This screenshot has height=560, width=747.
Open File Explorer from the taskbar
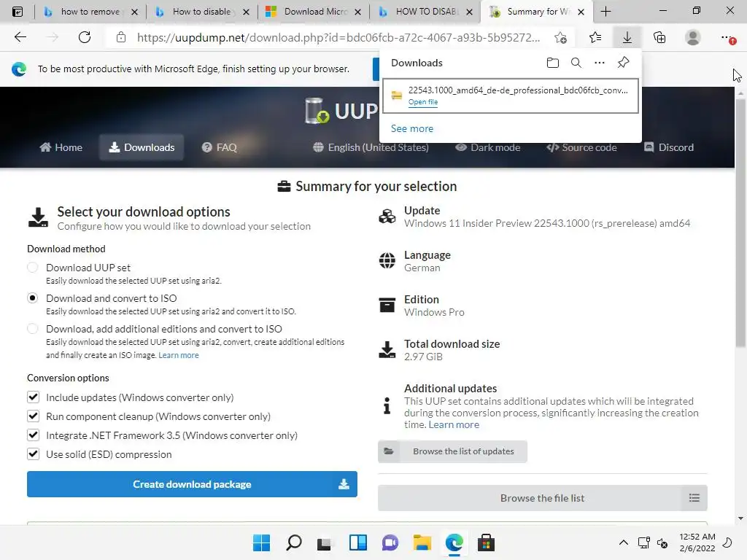click(422, 542)
